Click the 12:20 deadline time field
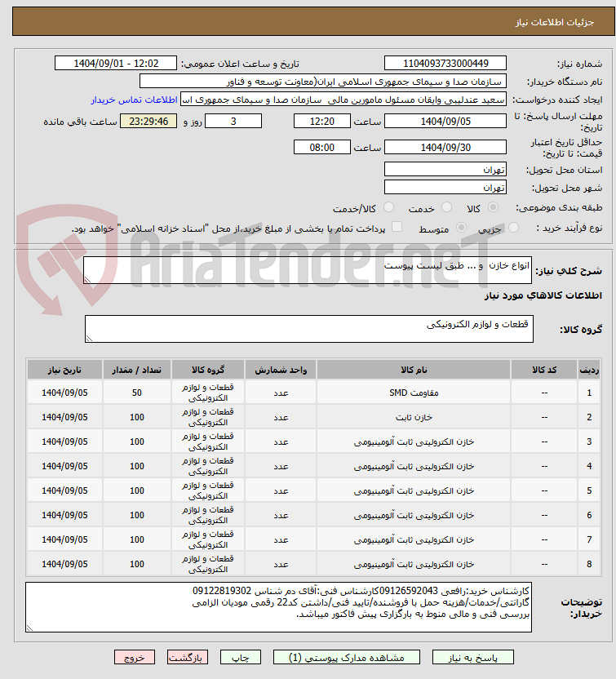The height and width of the screenshot is (679, 616). [x=322, y=122]
